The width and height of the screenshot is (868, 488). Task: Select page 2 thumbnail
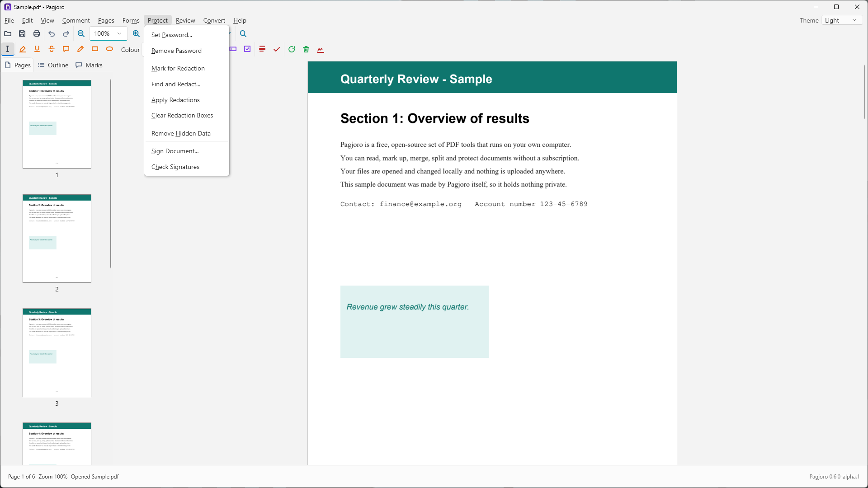pos(57,239)
